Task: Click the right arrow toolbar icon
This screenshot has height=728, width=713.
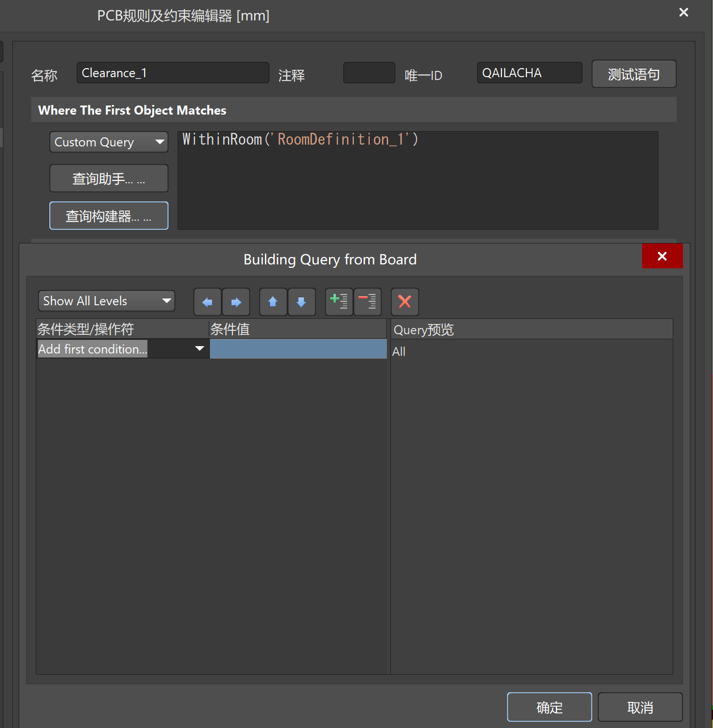Action: pyautogui.click(x=236, y=302)
